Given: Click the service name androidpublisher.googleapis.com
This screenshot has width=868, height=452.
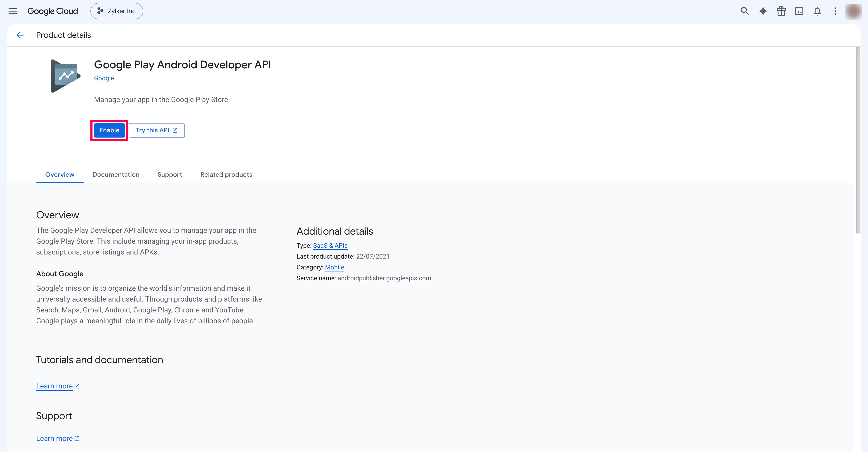Looking at the screenshot, I should point(384,278).
